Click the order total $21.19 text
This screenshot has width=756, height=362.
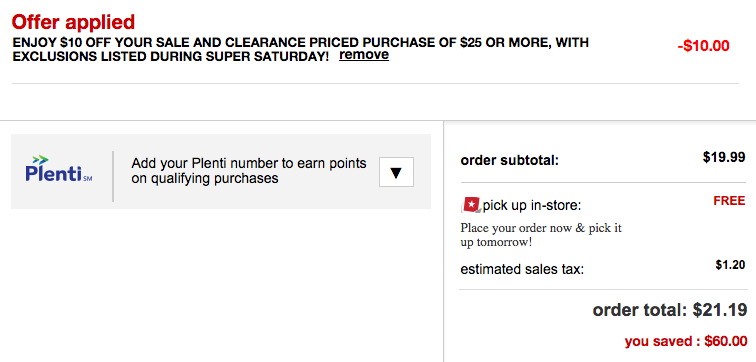click(x=670, y=310)
